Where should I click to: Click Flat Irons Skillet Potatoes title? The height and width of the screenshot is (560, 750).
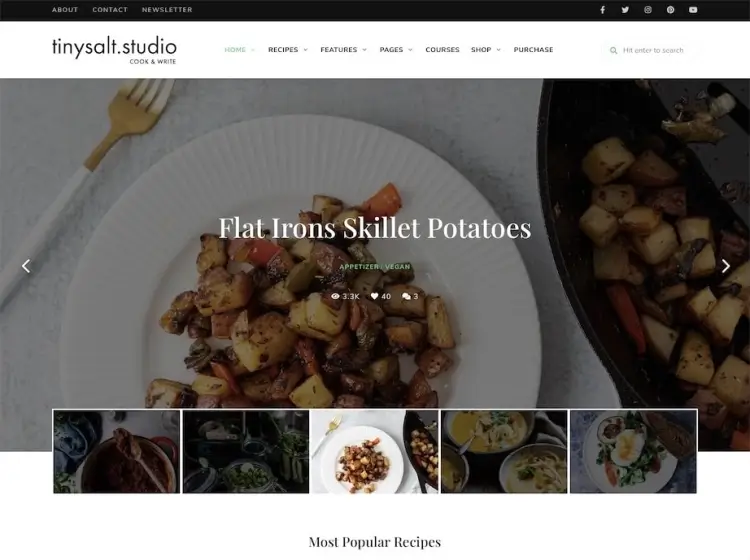coord(375,228)
